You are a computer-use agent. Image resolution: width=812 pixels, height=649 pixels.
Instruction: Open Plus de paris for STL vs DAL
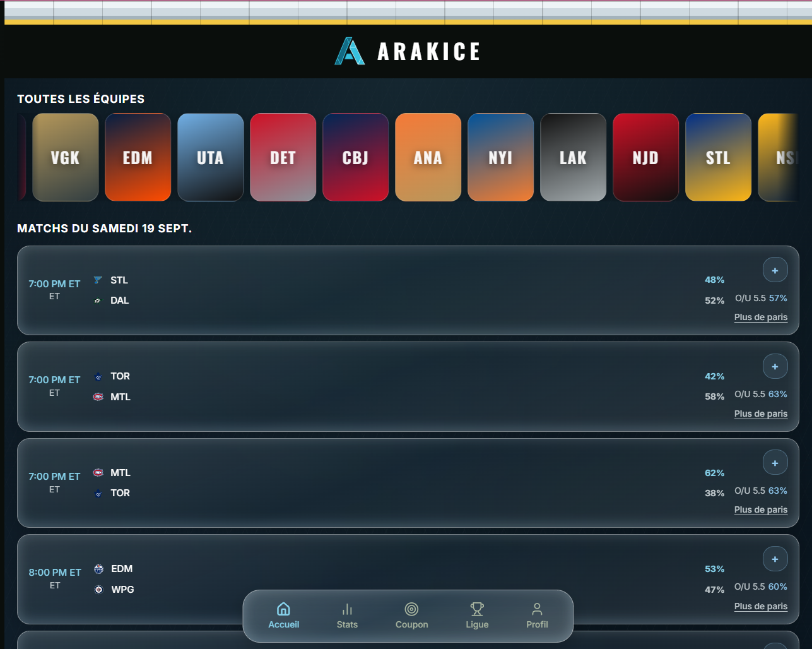[761, 317]
